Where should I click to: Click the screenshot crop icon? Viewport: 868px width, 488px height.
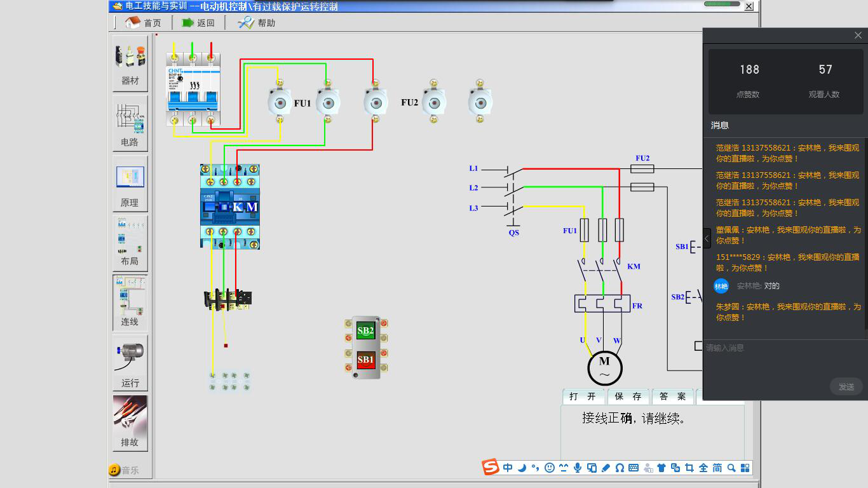(689, 468)
